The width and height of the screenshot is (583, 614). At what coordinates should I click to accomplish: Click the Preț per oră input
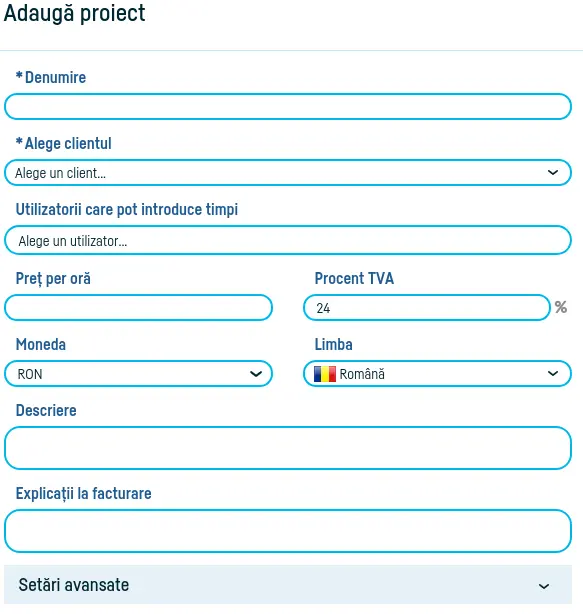(138, 308)
